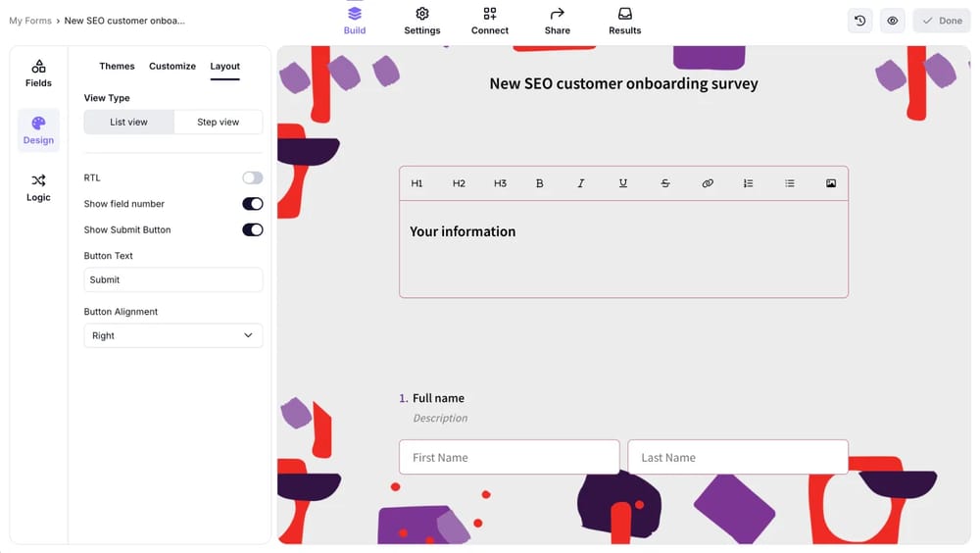Preview the form with the eye icon
This screenshot has height=553, width=980.
click(892, 21)
